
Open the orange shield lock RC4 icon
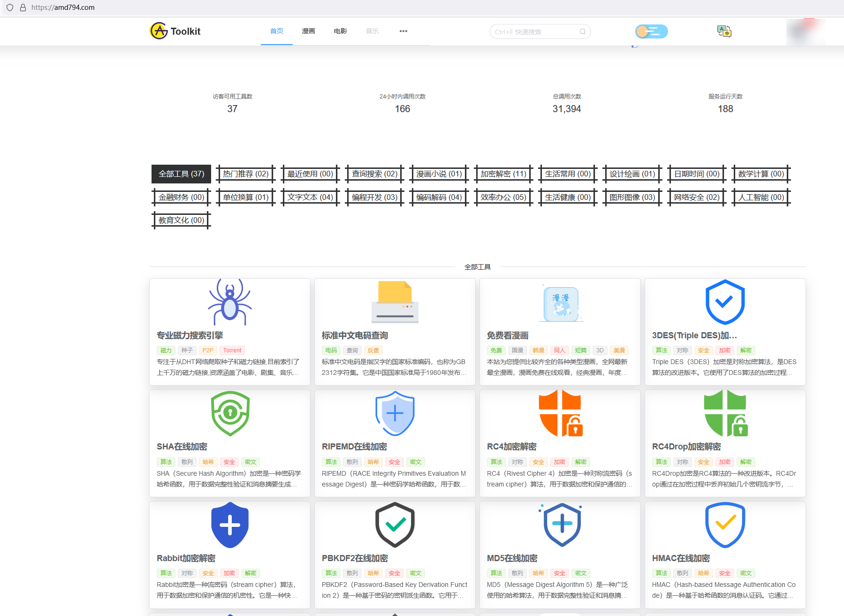[560, 413]
